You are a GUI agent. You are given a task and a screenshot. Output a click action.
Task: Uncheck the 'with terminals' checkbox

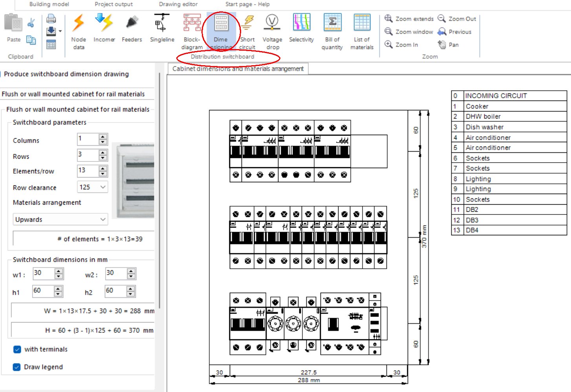point(16,349)
